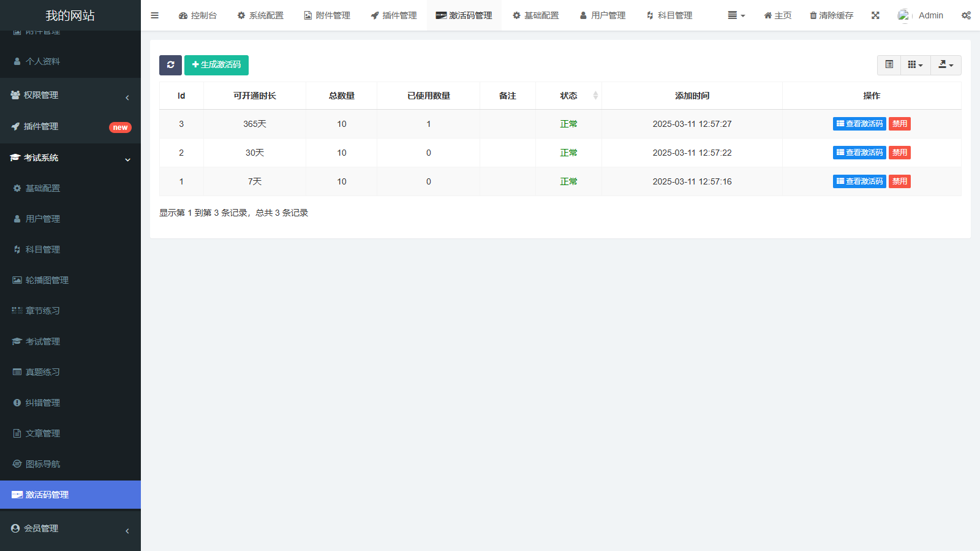Switch to the 控制台 tab
This screenshot has height=551, width=980.
pos(198,15)
